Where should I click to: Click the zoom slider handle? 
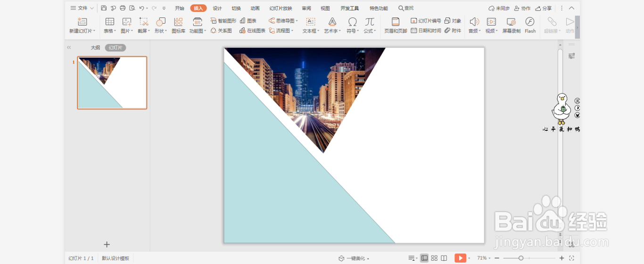pos(521,258)
